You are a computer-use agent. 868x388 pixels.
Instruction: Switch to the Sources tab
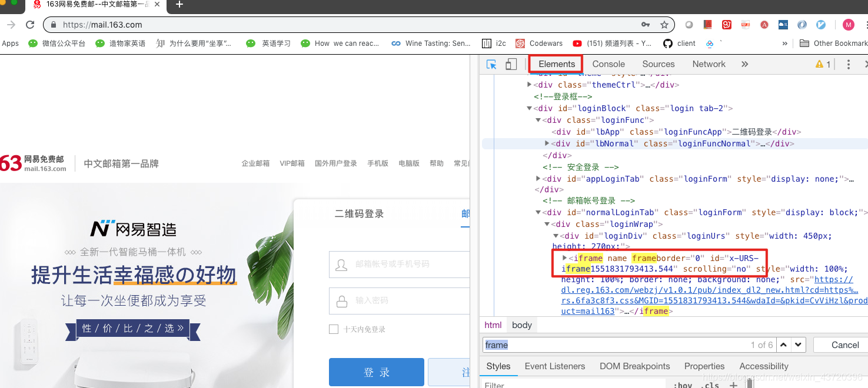(x=659, y=64)
